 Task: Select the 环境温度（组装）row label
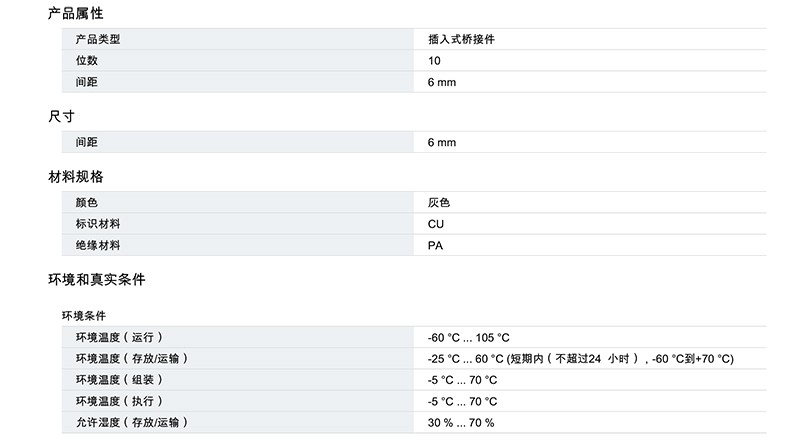click(x=119, y=380)
